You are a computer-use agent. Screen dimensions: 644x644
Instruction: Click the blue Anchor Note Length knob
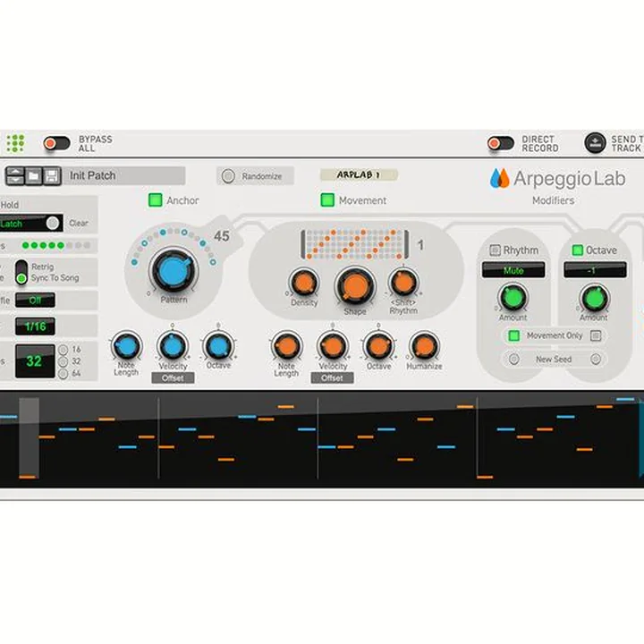[126, 346]
